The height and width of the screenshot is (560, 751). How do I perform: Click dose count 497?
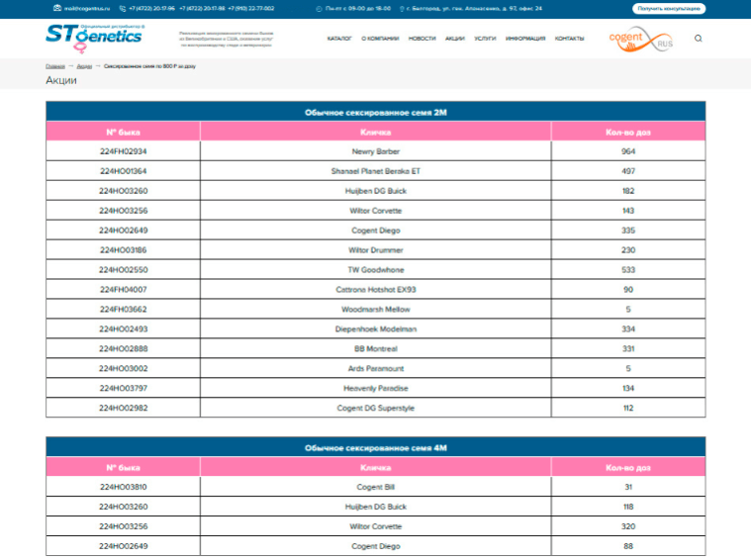click(x=628, y=171)
